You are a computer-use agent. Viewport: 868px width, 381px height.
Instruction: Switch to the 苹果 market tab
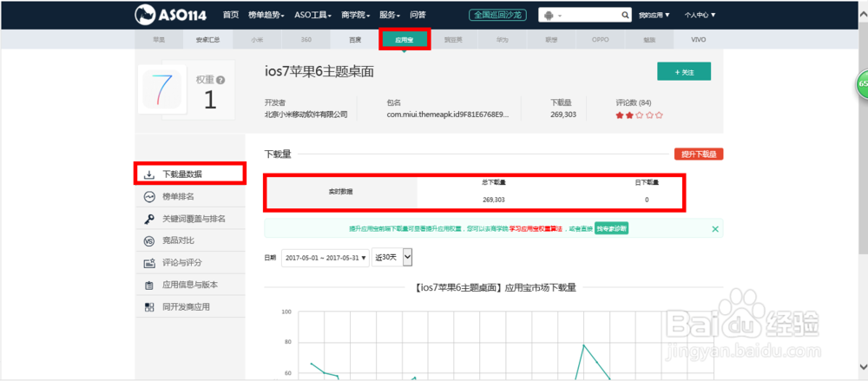(x=159, y=40)
